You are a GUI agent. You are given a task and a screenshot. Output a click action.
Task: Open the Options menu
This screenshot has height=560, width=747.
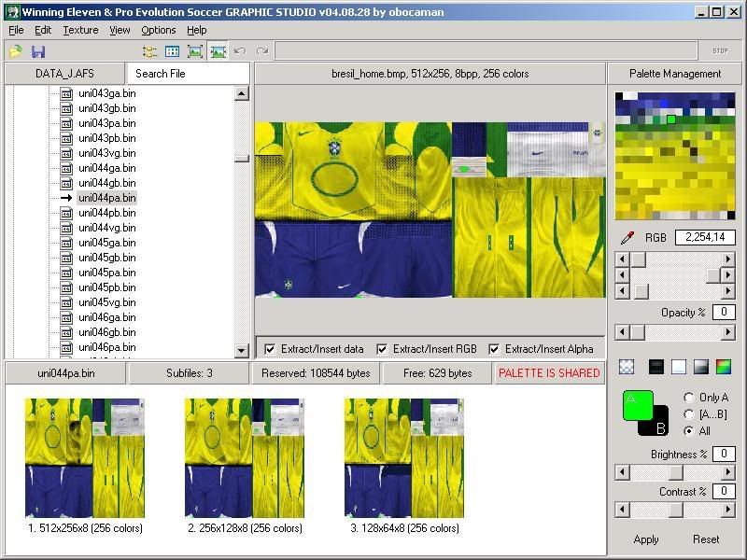pos(158,30)
